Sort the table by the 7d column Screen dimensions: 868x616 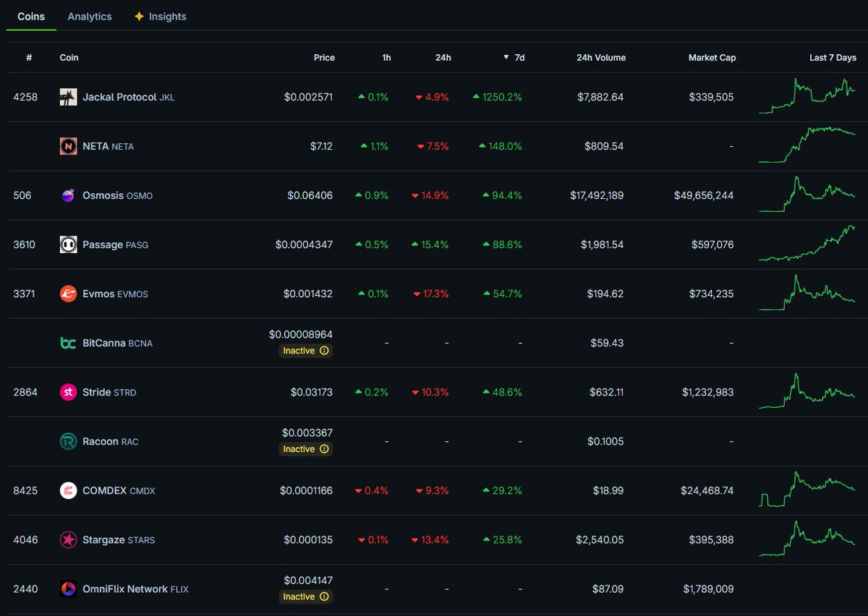(x=514, y=57)
